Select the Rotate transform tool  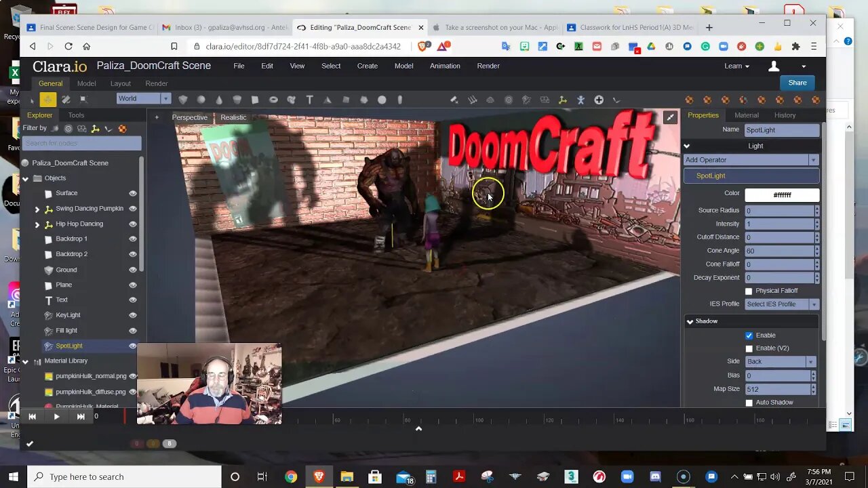tap(66, 100)
